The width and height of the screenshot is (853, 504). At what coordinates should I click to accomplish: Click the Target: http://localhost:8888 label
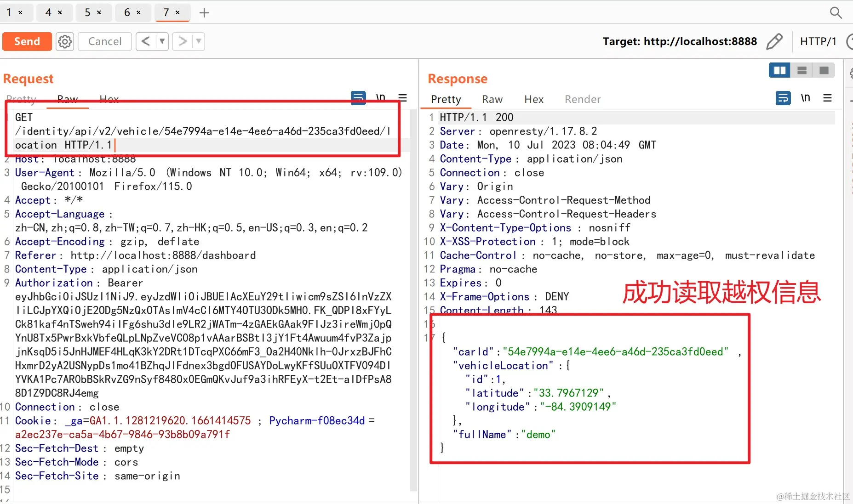pyautogui.click(x=680, y=41)
